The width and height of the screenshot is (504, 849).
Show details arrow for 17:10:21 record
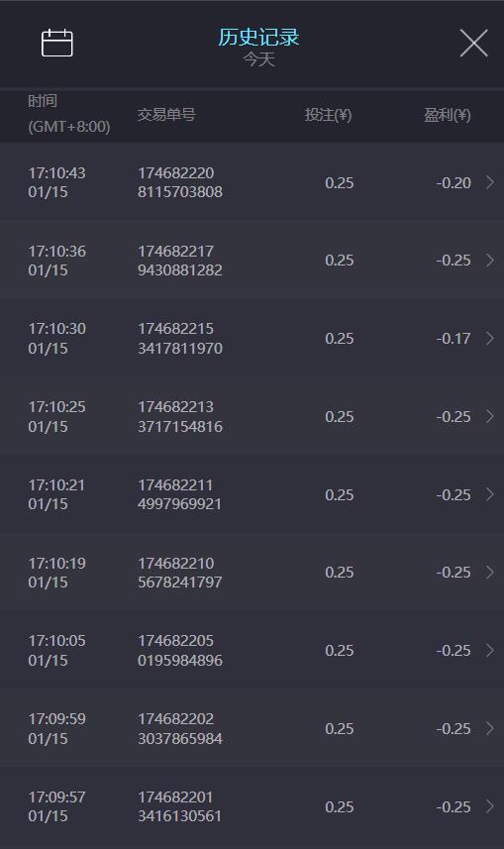coord(489,494)
